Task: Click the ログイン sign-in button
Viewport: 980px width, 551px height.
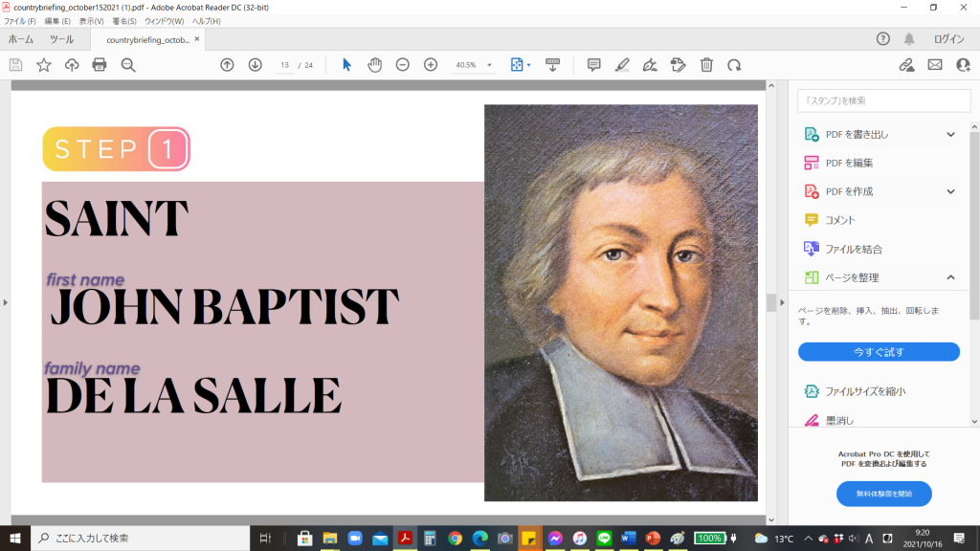Action: pos(948,38)
